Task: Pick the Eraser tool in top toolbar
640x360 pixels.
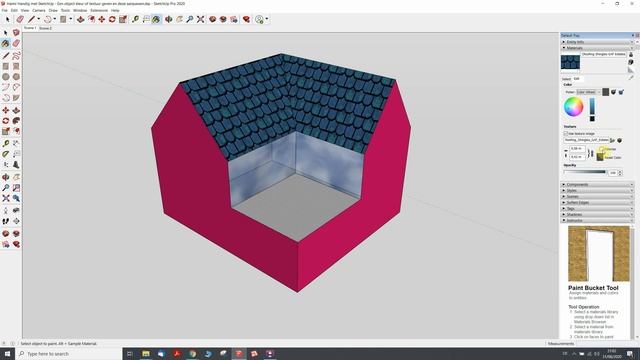Action: click(x=20, y=19)
